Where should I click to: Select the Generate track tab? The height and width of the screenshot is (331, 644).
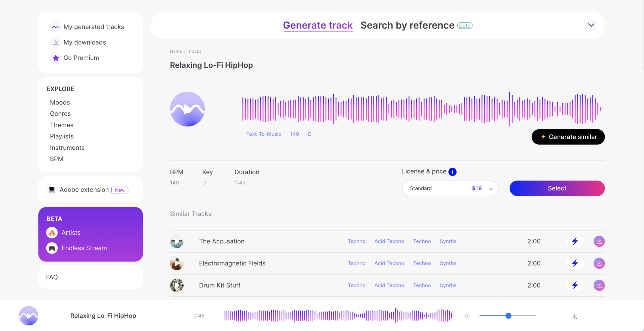coord(318,25)
